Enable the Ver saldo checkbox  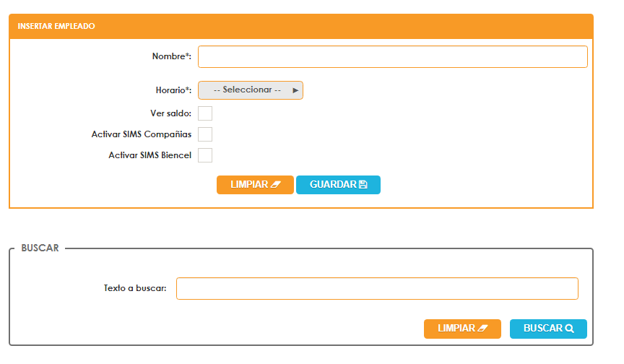click(205, 113)
